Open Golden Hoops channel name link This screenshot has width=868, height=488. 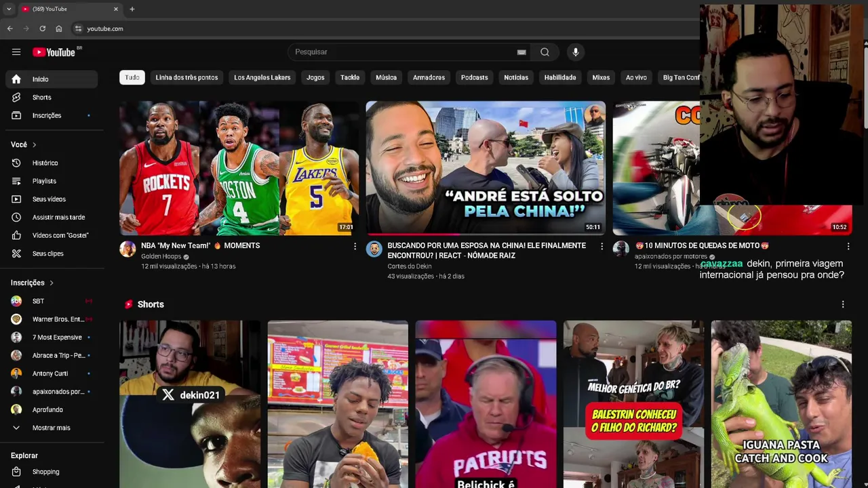click(161, 257)
